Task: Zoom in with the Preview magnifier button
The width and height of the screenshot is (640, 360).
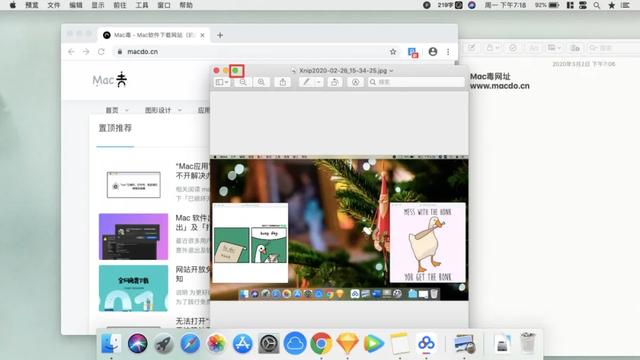Action: (261, 82)
